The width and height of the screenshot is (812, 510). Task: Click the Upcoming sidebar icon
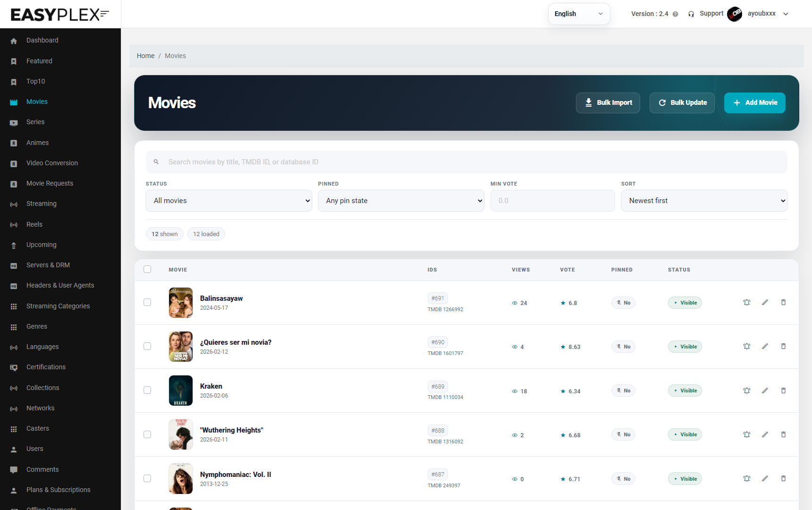point(14,245)
